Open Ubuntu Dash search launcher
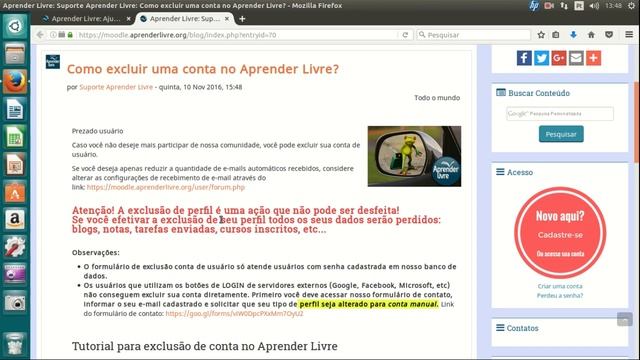The width and height of the screenshot is (640, 360). point(15,27)
